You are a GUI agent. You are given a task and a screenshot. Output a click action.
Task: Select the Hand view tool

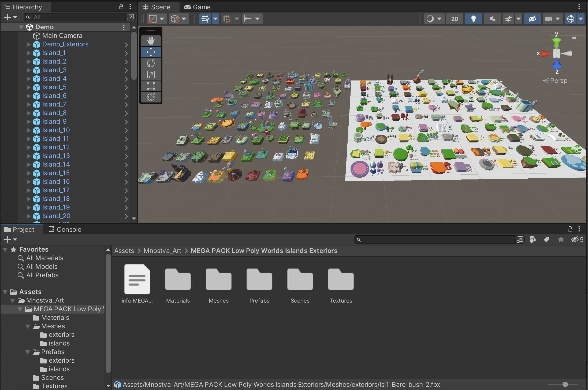click(x=151, y=41)
